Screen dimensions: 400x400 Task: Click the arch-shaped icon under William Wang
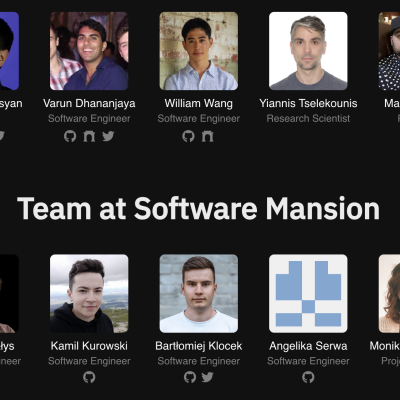pos(207,136)
